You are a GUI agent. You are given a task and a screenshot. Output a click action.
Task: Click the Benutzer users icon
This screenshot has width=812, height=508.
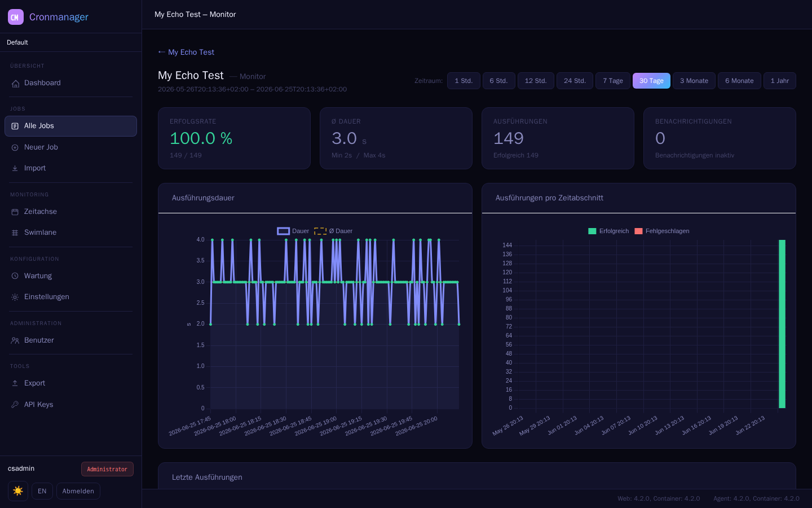pyautogui.click(x=15, y=341)
